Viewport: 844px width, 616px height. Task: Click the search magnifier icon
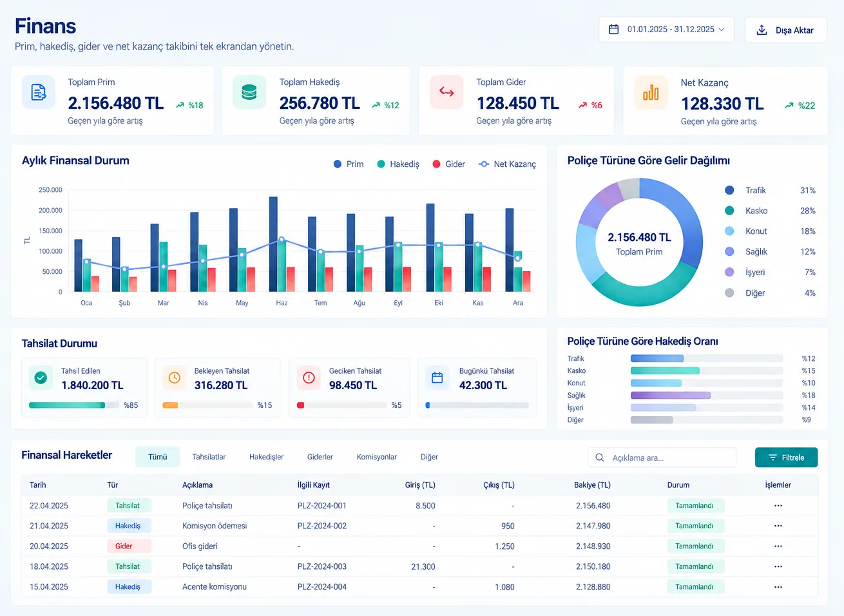(599, 457)
